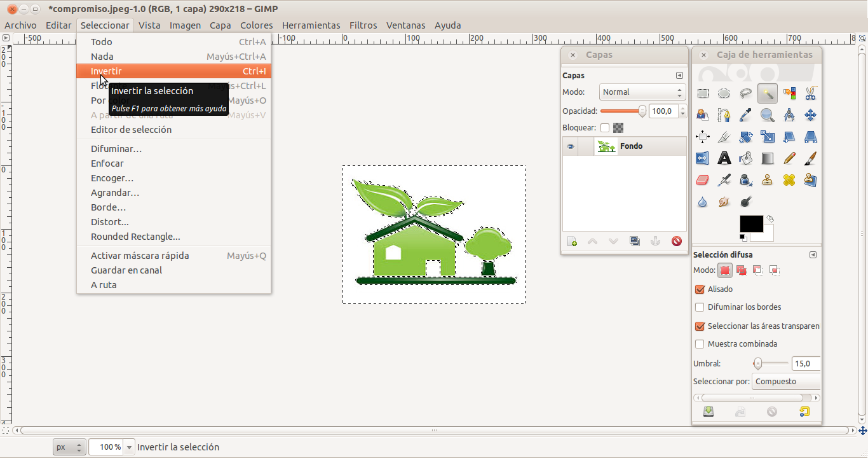Select the Perspective tool
Viewport: 868px width, 458px height.
pos(810,137)
